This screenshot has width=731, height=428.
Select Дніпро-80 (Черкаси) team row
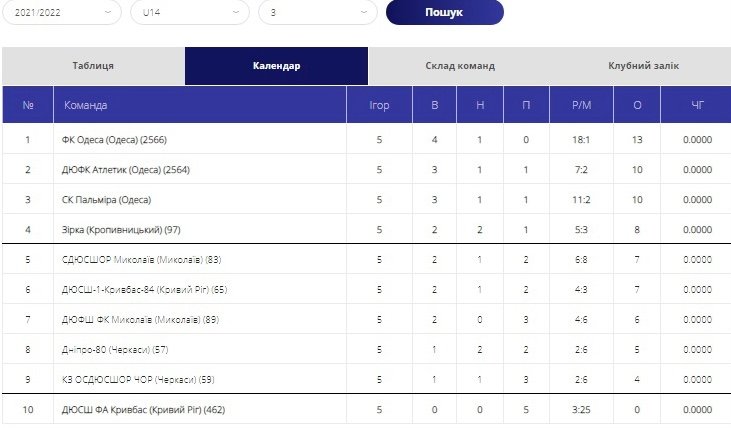coord(366,350)
